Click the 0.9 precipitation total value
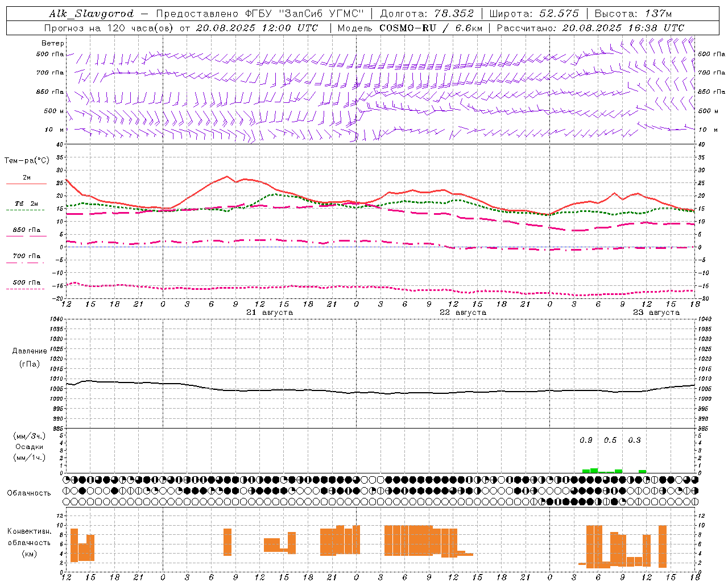The height and width of the screenshot is (582, 728). click(586, 440)
